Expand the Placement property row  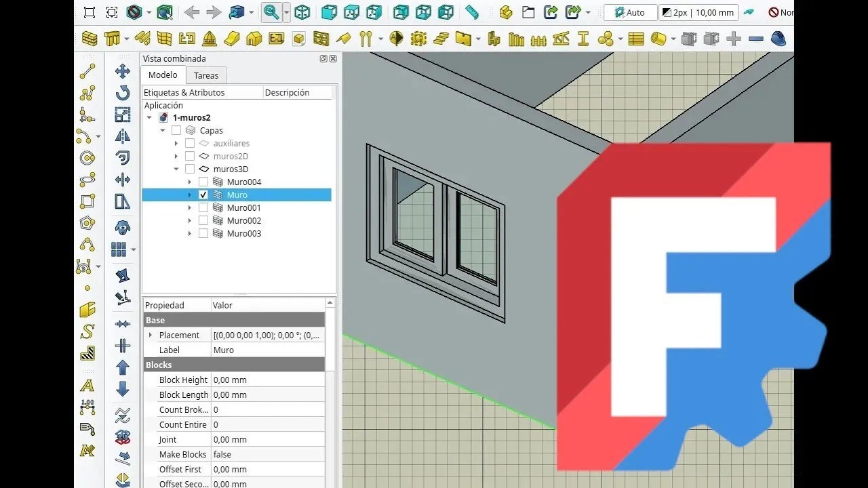(x=150, y=335)
